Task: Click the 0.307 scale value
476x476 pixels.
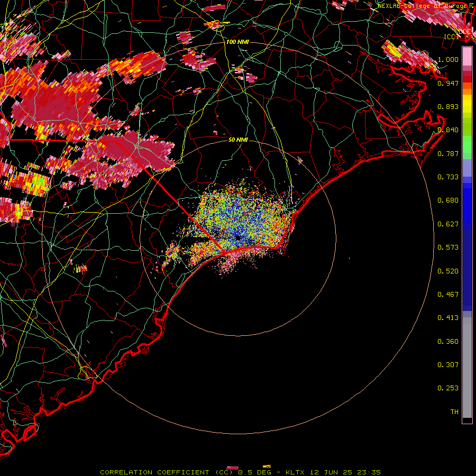Action: (448, 365)
